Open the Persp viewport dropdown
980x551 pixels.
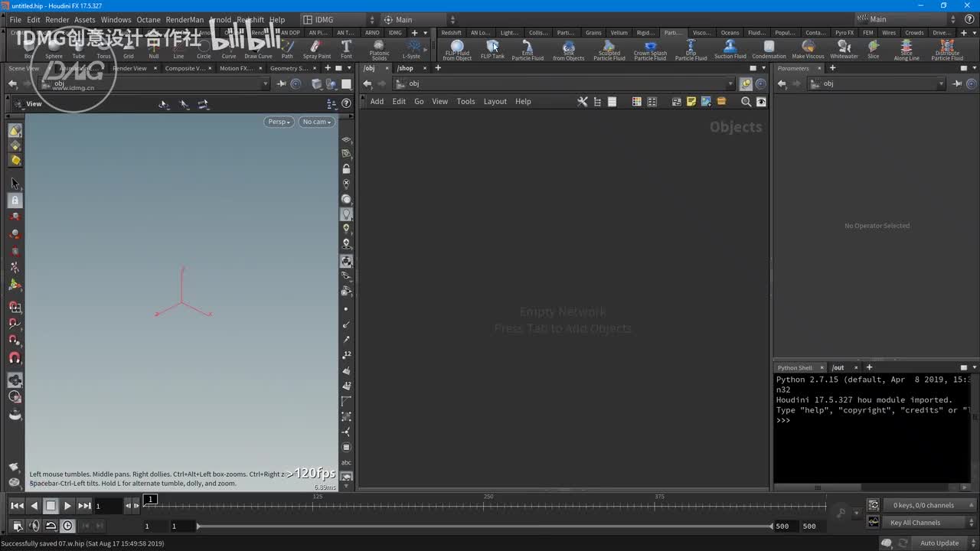click(x=279, y=122)
